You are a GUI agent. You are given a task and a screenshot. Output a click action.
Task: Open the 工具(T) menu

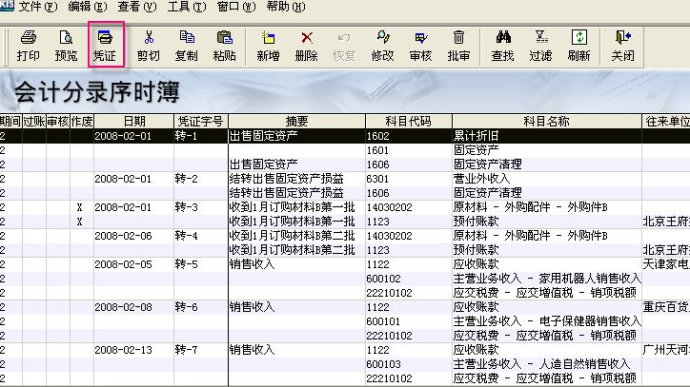pos(187,7)
